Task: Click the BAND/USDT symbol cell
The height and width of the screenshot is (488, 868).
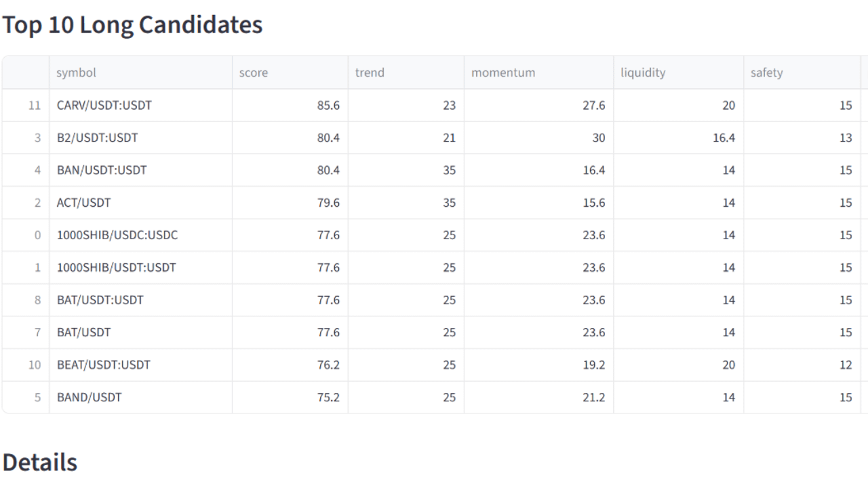Action: [x=90, y=398]
